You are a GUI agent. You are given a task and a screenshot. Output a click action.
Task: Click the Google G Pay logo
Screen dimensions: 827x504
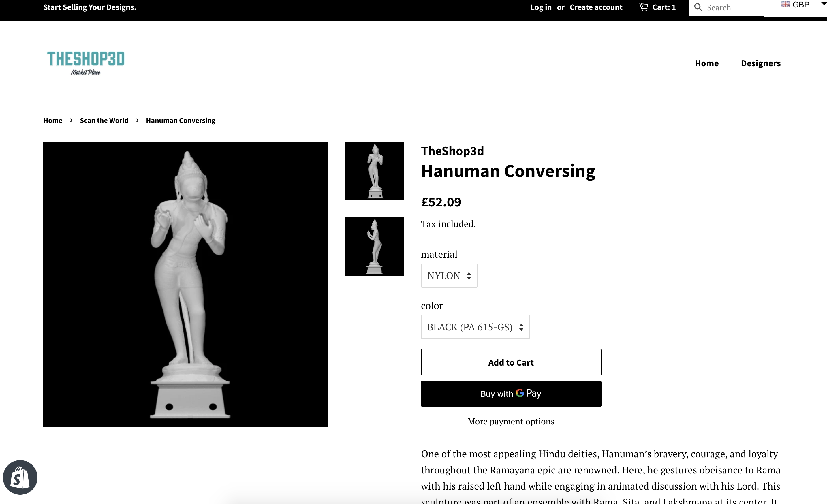tap(528, 393)
